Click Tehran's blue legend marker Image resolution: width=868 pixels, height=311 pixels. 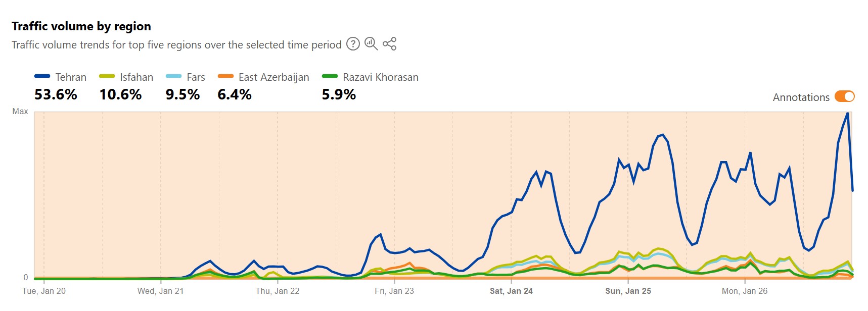click(42, 77)
